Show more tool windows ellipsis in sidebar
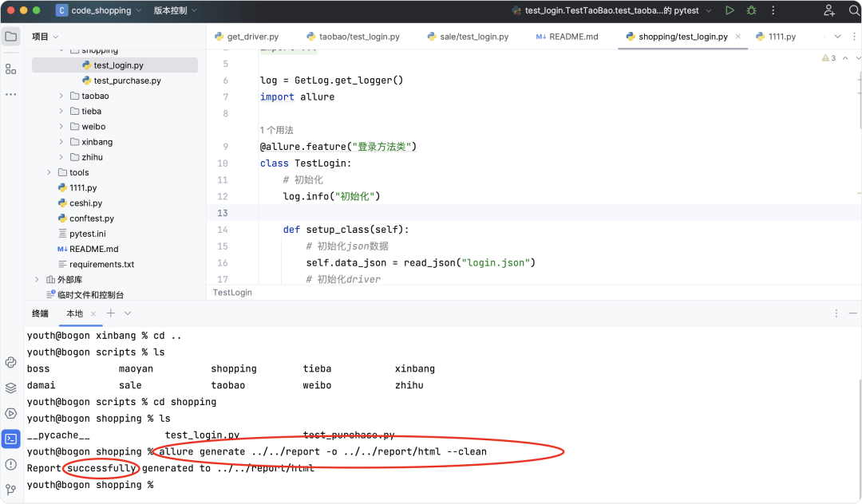Screen dimensions: 862x504 pos(11,94)
